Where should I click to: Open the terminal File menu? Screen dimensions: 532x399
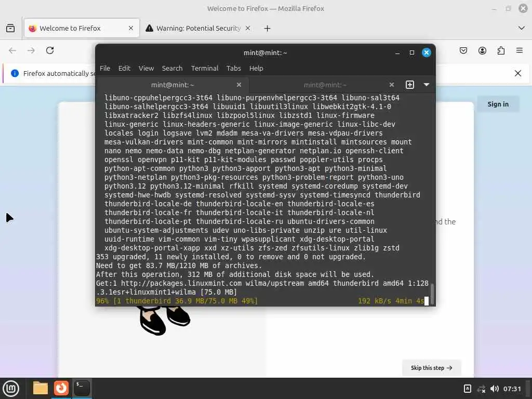point(105,68)
